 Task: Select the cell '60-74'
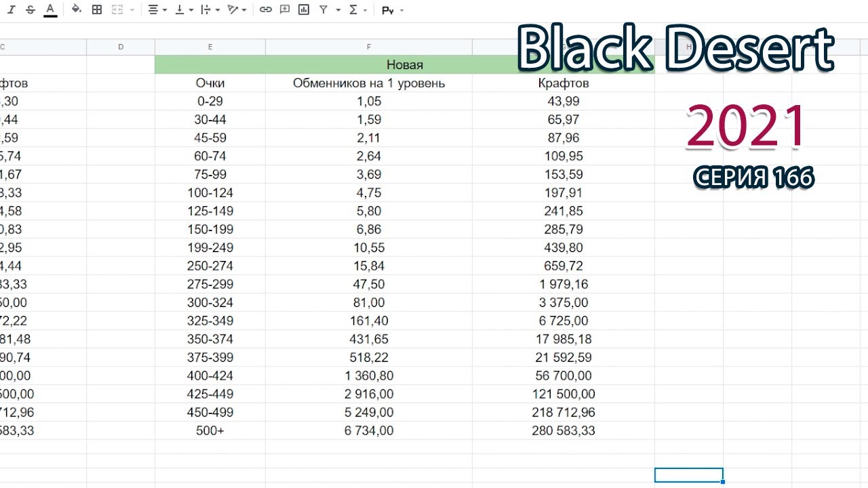[x=210, y=156]
